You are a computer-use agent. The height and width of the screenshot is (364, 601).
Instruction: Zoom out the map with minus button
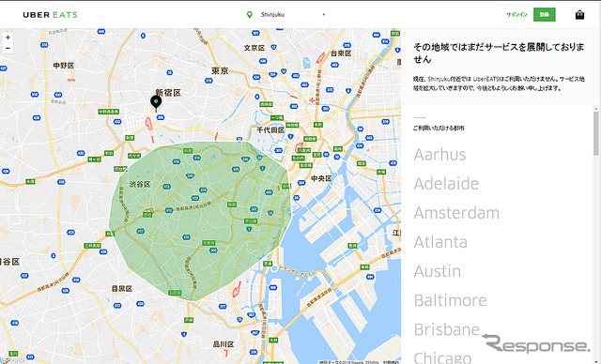(8, 48)
